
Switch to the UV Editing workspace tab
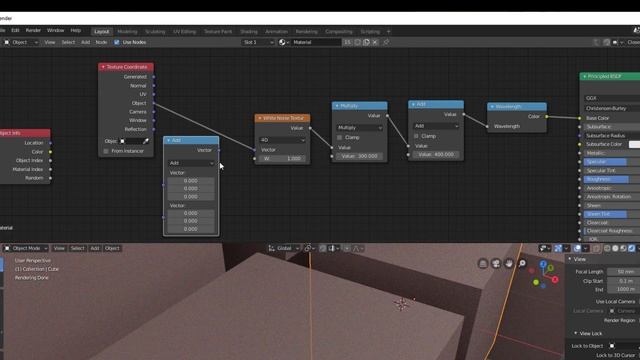click(x=184, y=31)
